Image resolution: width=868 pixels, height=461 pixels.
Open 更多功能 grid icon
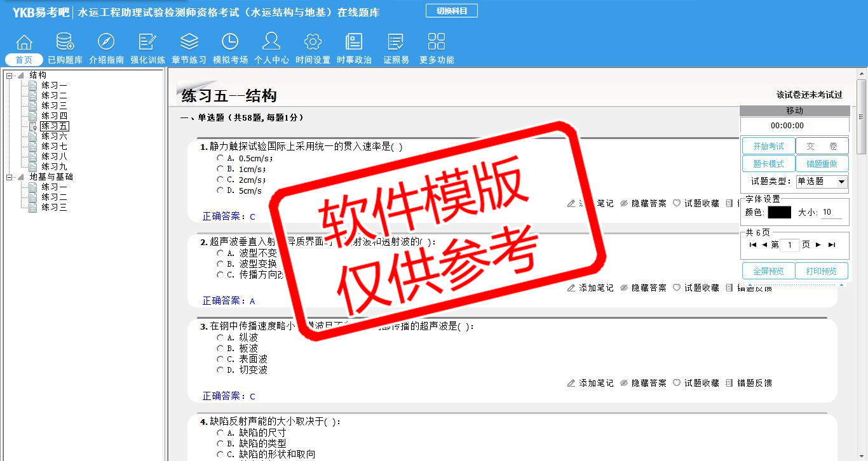pyautogui.click(x=437, y=42)
